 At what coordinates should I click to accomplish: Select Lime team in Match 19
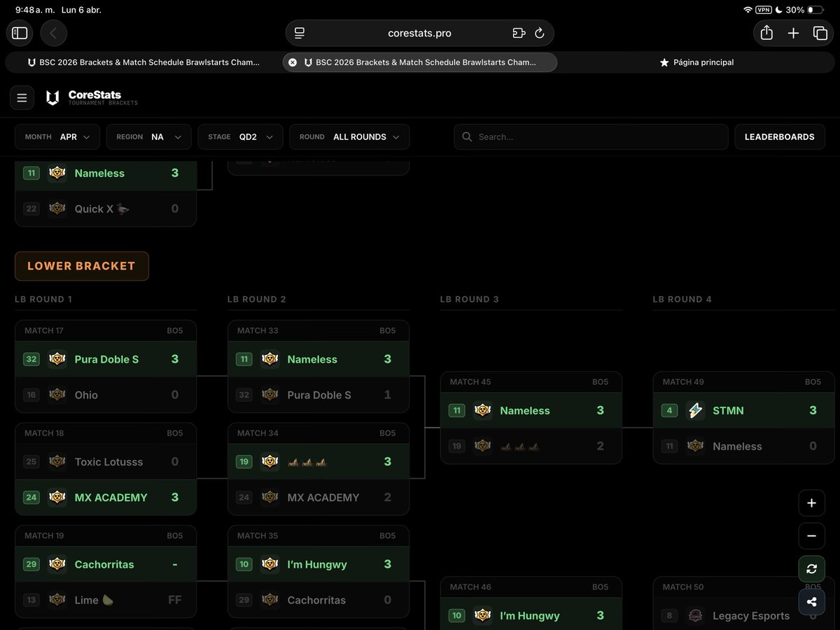(106, 600)
